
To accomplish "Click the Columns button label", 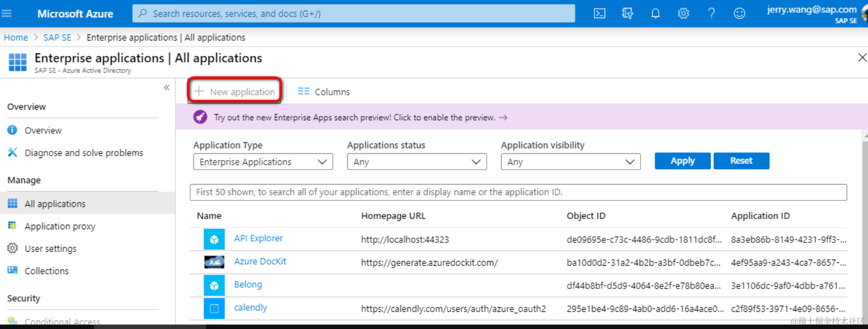I will pos(332,92).
